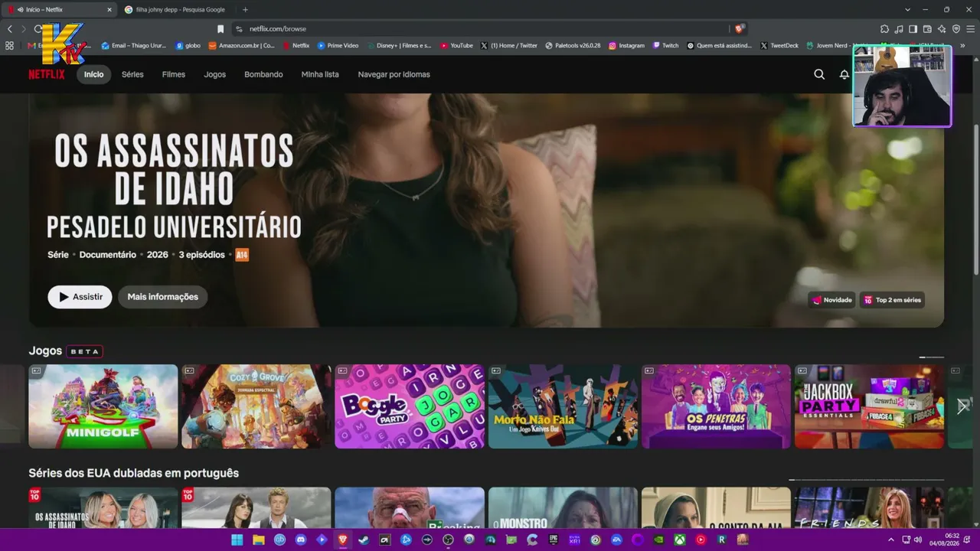
Task: Open the Netflix notifications bell
Action: tap(844, 74)
